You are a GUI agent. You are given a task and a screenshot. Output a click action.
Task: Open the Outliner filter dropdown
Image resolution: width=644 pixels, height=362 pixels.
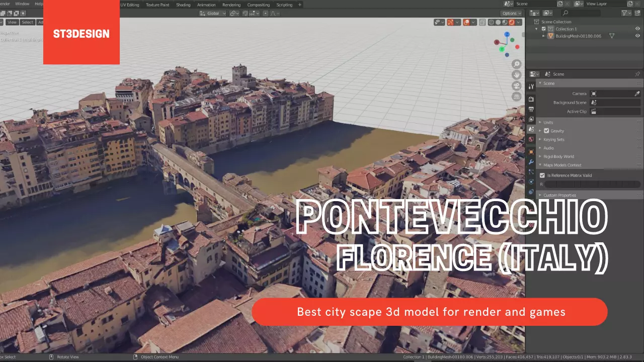[626, 13]
